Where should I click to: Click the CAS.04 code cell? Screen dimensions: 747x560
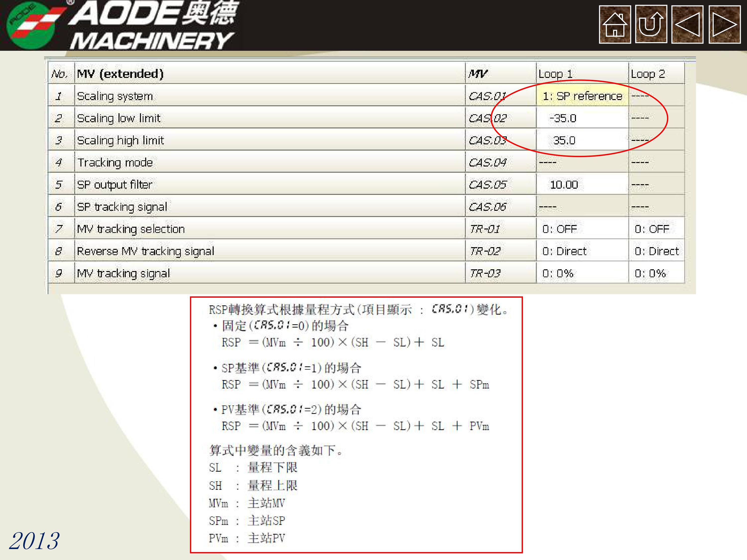(501, 163)
